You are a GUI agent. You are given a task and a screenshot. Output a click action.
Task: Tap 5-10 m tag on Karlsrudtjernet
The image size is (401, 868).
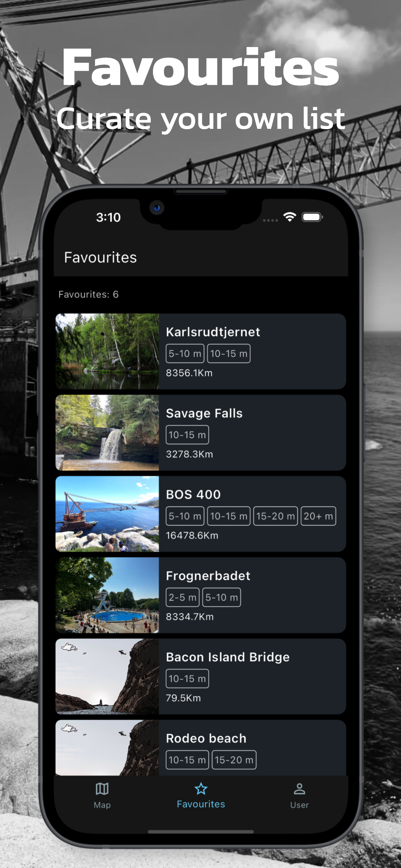(x=185, y=354)
